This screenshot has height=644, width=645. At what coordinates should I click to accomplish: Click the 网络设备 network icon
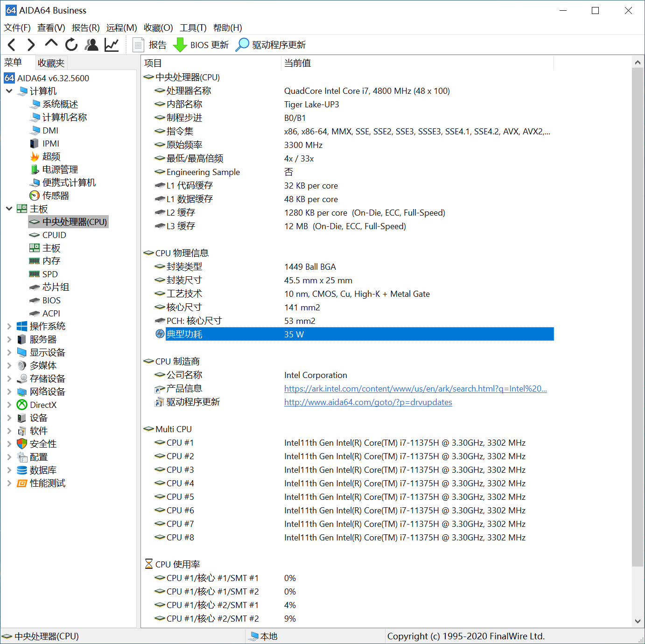point(22,392)
